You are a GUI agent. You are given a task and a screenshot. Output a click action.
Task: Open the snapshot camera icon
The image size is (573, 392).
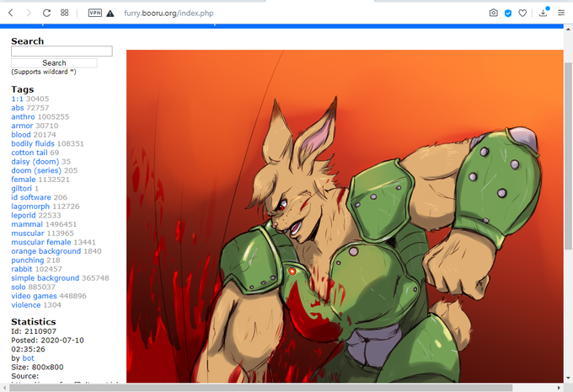pyautogui.click(x=493, y=13)
